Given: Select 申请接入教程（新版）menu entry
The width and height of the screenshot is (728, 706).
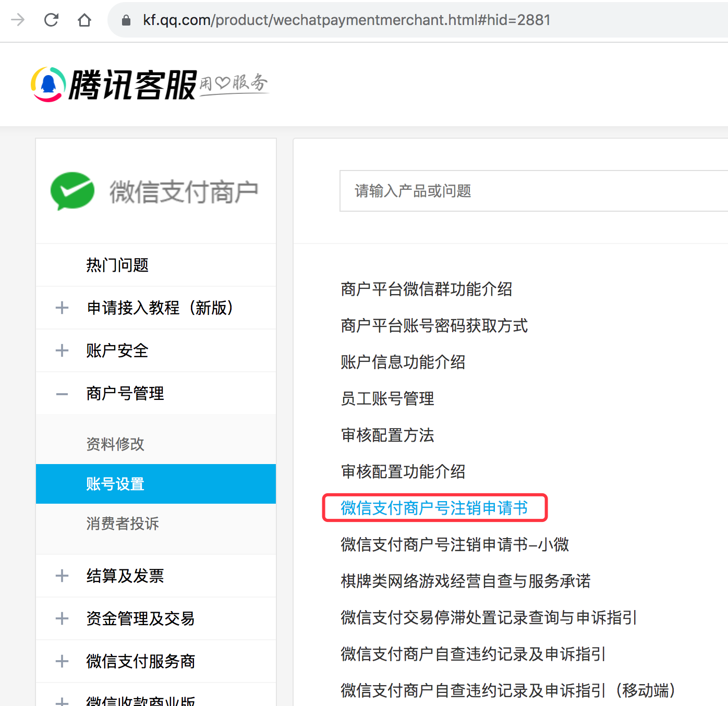Looking at the screenshot, I should [x=161, y=308].
